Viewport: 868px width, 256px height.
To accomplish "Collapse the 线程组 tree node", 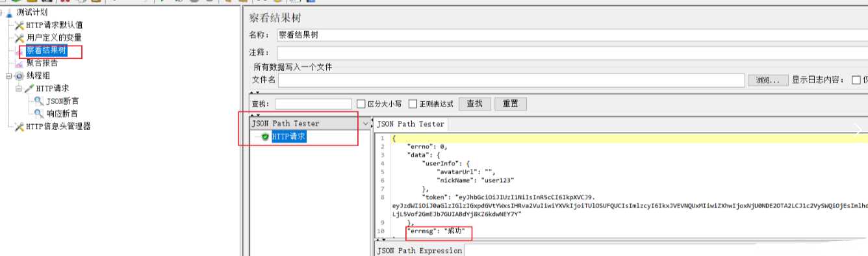I will pyautogui.click(x=9, y=76).
